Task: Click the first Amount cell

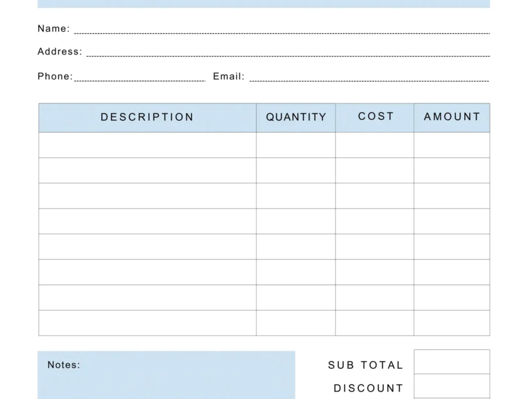Action: (452, 144)
